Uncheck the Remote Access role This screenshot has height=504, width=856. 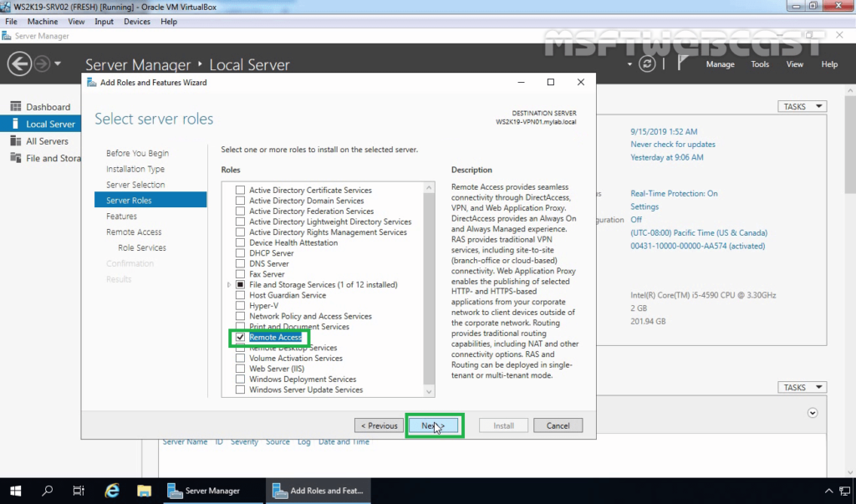pyautogui.click(x=240, y=337)
